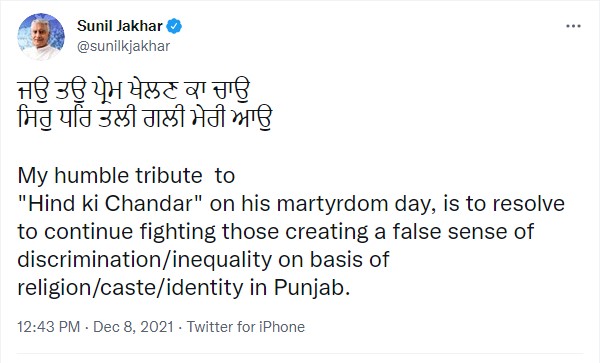
Task: Click the 'My humble tribute to' line
Action: [x=126, y=176]
